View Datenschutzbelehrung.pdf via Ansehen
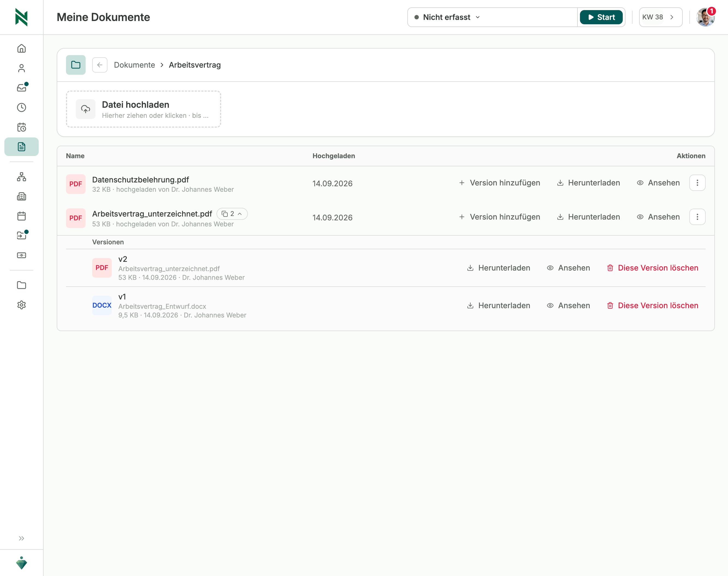728x576 pixels. [x=658, y=183]
